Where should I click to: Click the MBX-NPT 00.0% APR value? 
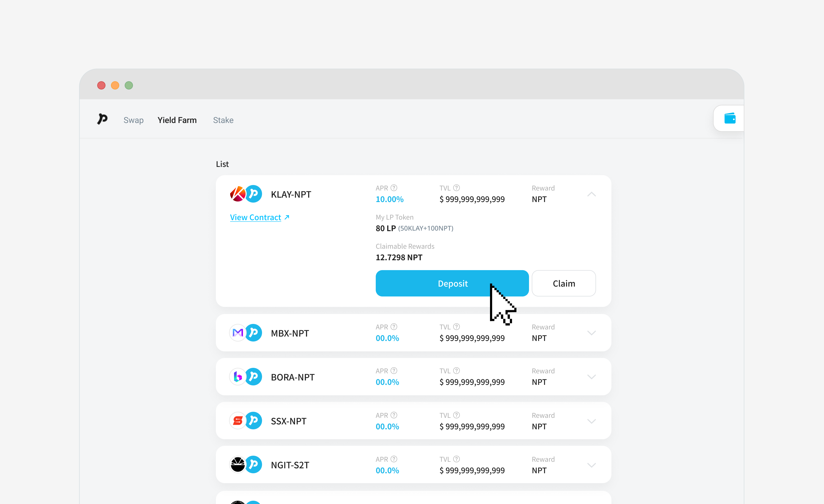click(387, 338)
